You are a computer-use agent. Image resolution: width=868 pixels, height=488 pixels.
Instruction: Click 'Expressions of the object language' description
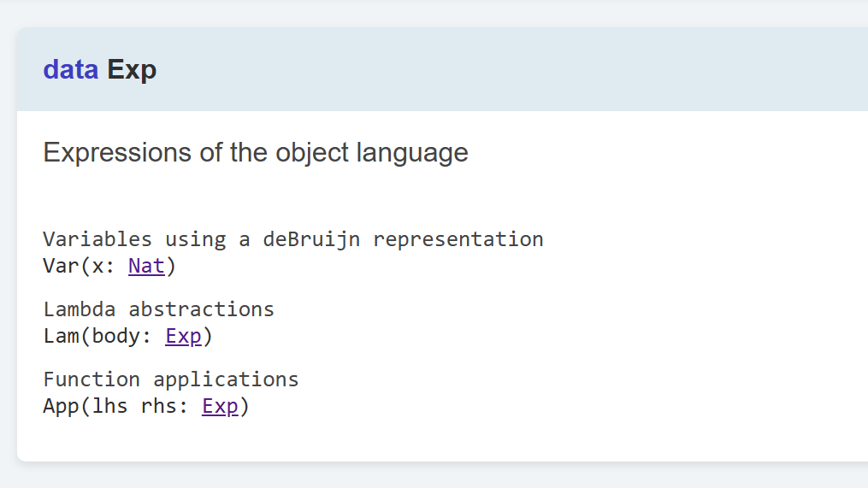click(x=256, y=152)
